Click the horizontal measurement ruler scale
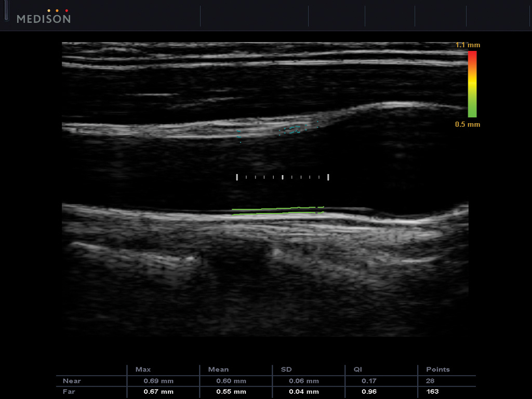 pos(282,177)
